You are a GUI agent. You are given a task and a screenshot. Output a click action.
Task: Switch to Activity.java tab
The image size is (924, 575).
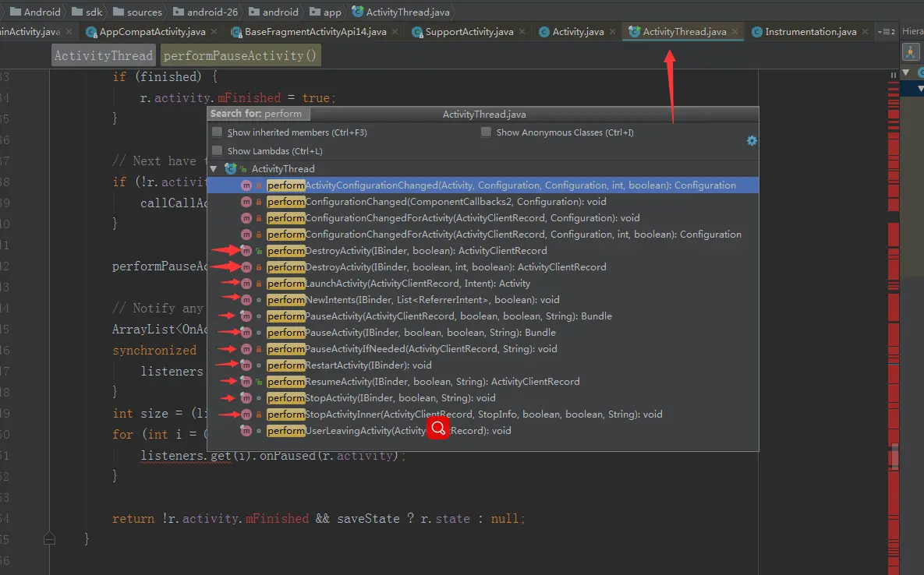[x=578, y=32]
